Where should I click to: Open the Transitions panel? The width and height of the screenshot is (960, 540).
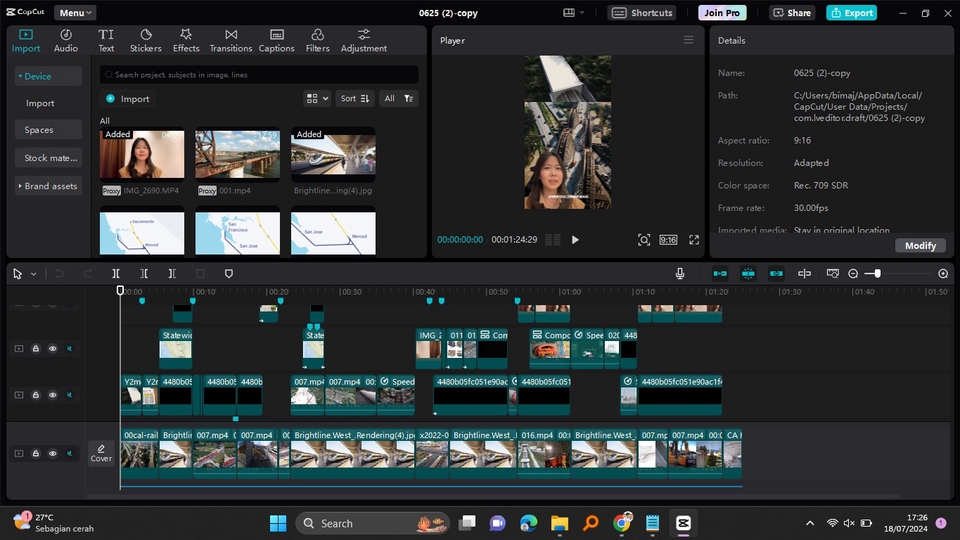pyautogui.click(x=231, y=40)
